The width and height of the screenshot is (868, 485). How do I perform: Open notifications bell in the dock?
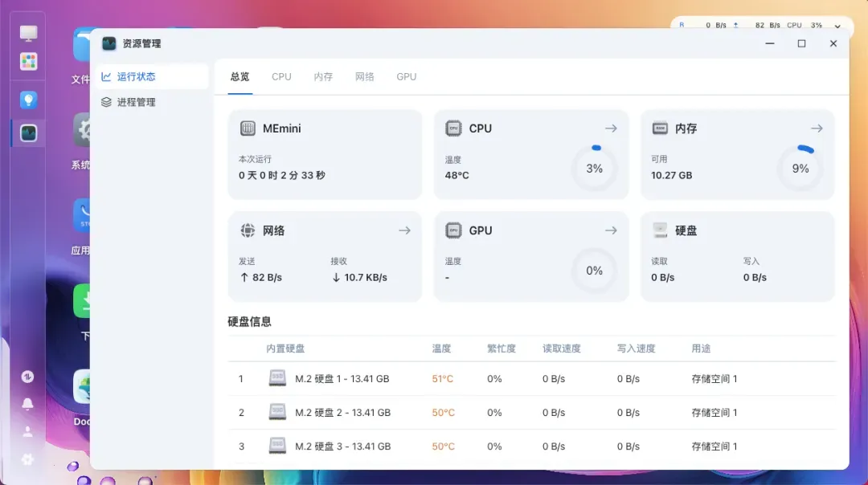click(x=28, y=404)
